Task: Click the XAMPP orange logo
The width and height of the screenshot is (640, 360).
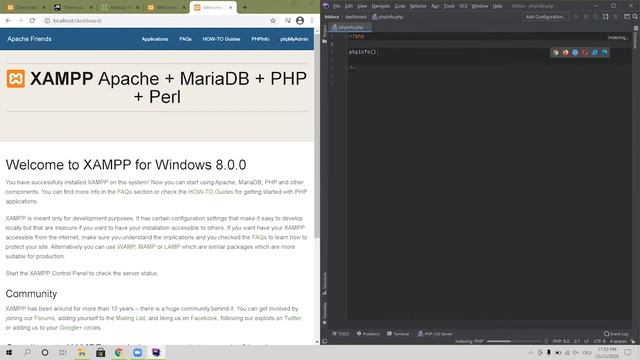Action: tap(16, 78)
